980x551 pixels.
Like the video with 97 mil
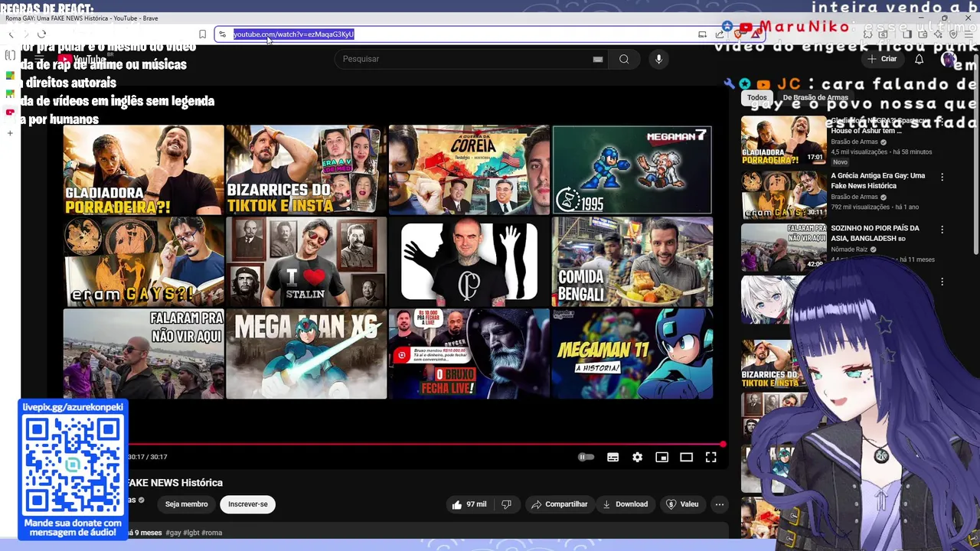pos(470,504)
